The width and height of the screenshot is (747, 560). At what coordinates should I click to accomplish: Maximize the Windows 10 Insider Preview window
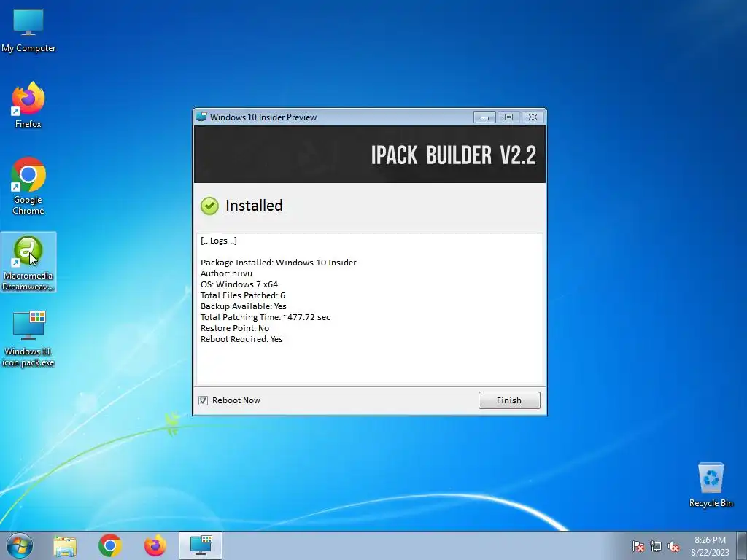(508, 117)
